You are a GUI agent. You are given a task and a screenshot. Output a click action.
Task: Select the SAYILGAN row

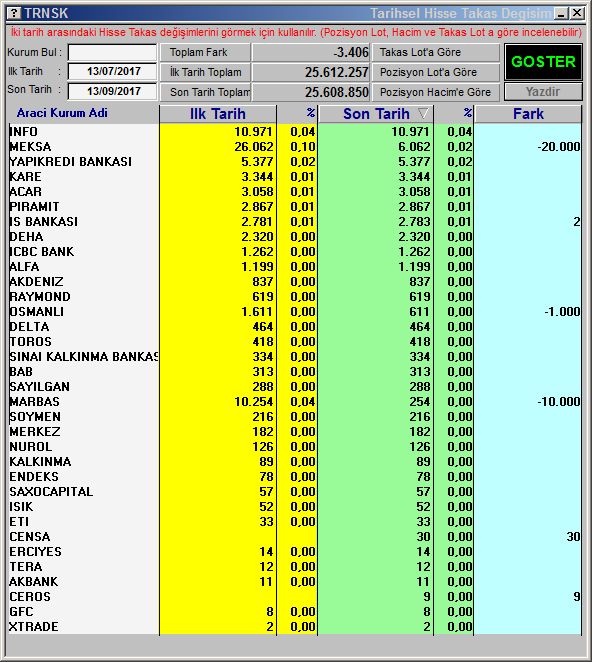295,387
